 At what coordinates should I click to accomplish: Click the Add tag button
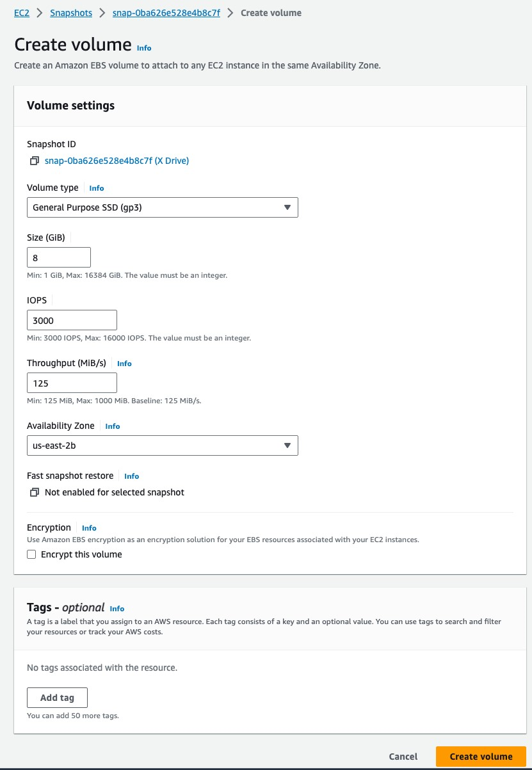57,698
